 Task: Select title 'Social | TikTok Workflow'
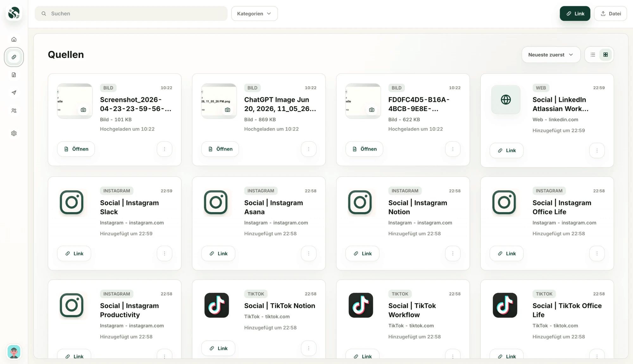pyautogui.click(x=412, y=310)
